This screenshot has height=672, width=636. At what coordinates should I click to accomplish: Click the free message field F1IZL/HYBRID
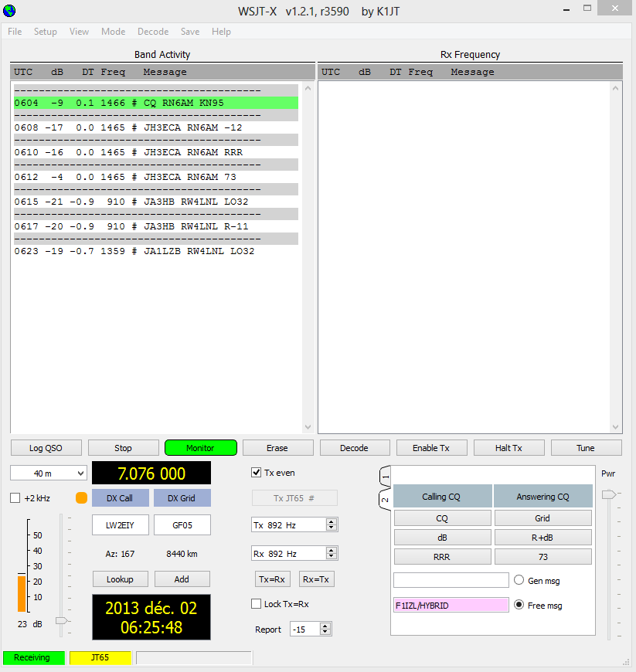(x=451, y=605)
